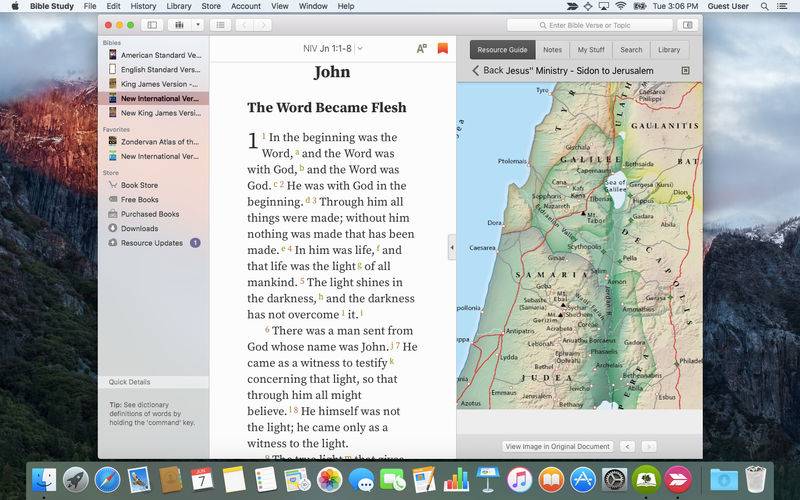800x500 pixels.
Task: Select New International Version under Bibles
Action: (x=153, y=98)
